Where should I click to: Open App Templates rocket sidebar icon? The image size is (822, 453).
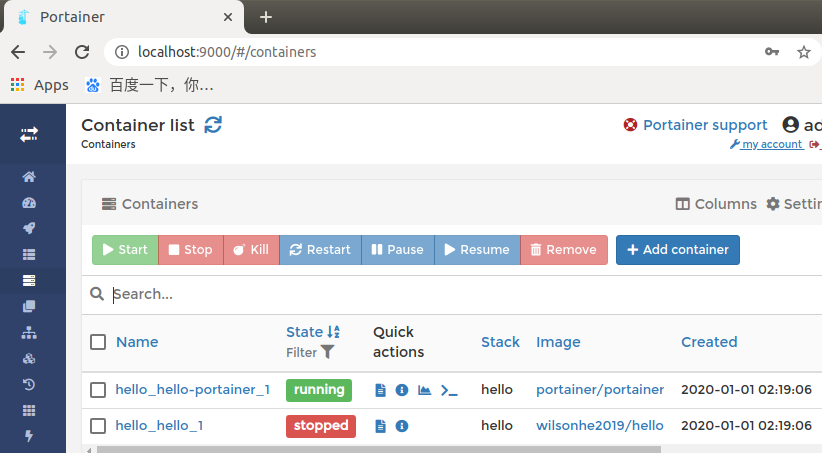(29, 228)
